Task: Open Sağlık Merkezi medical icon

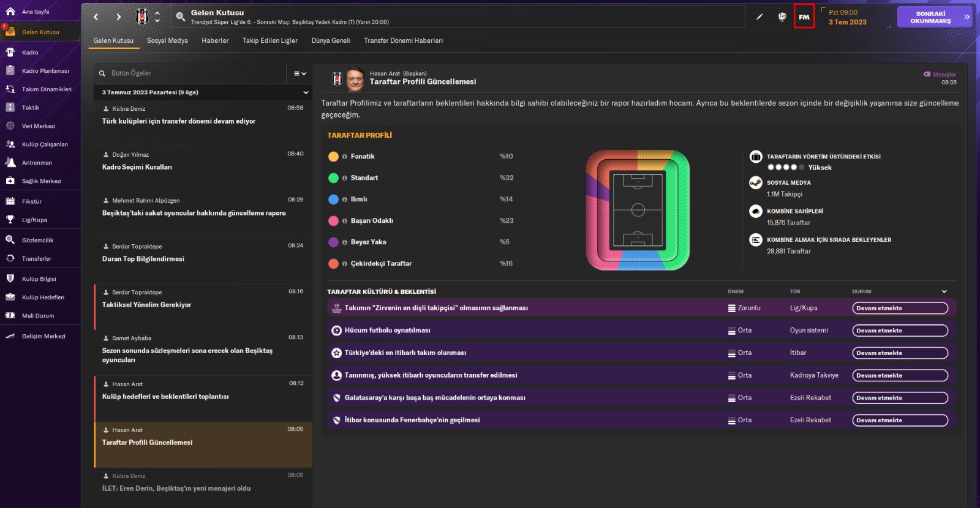Action: (10, 181)
